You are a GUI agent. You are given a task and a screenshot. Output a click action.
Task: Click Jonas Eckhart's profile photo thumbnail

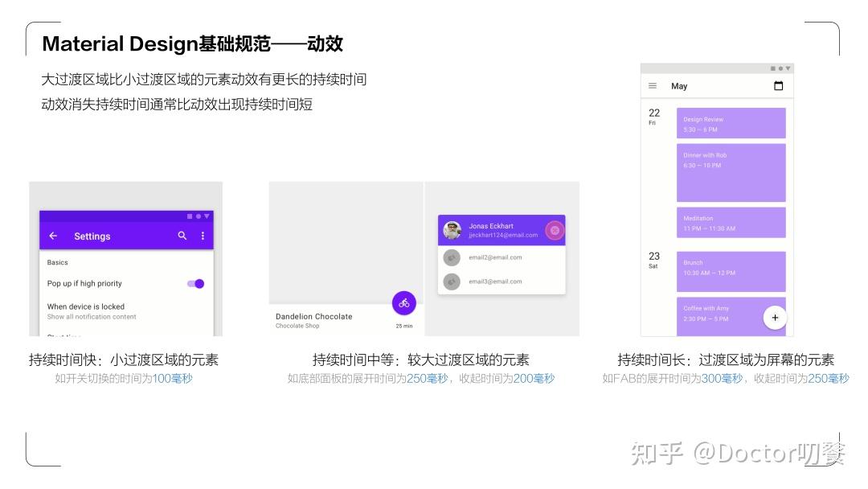(x=452, y=229)
